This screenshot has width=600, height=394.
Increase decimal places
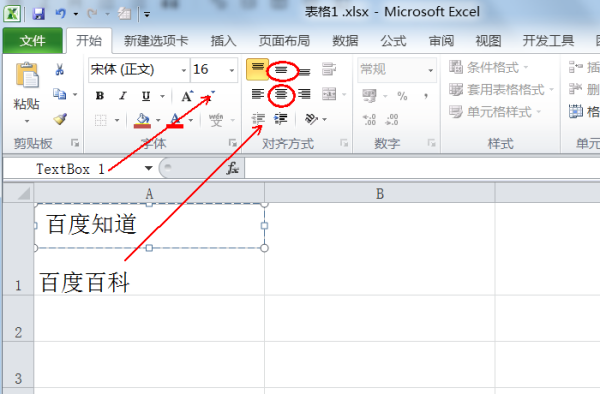click(x=370, y=120)
